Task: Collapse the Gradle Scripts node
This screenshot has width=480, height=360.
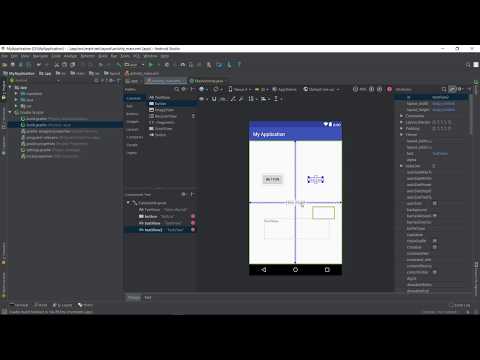Action: click(10, 112)
